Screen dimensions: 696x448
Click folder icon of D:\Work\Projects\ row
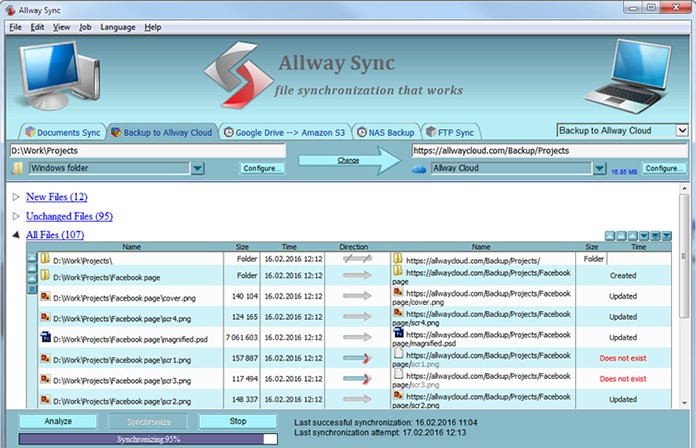[x=45, y=258]
